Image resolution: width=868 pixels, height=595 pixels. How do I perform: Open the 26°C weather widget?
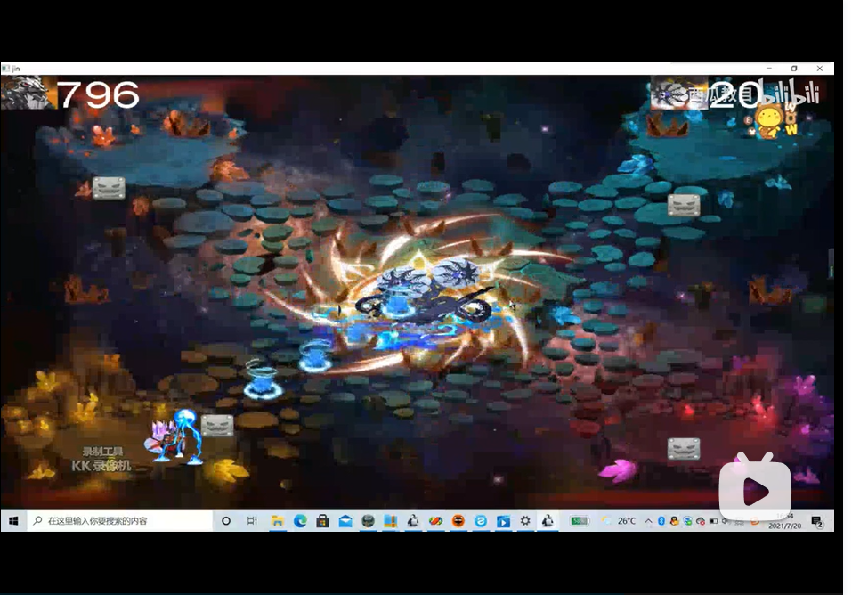tap(620, 521)
